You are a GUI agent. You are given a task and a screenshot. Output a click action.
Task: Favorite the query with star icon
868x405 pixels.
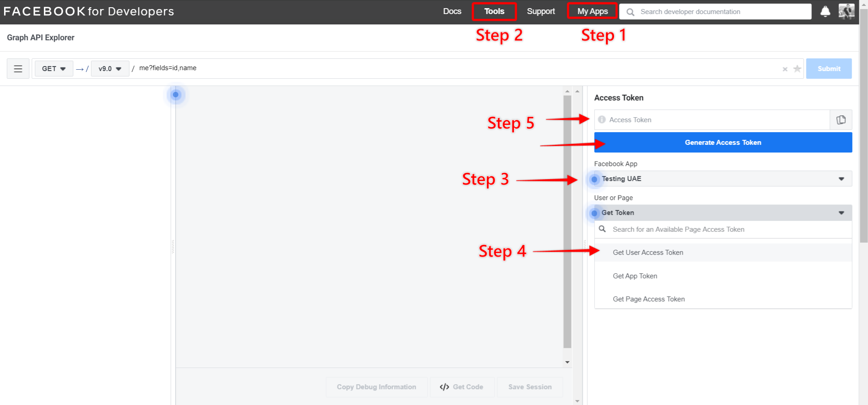click(797, 69)
